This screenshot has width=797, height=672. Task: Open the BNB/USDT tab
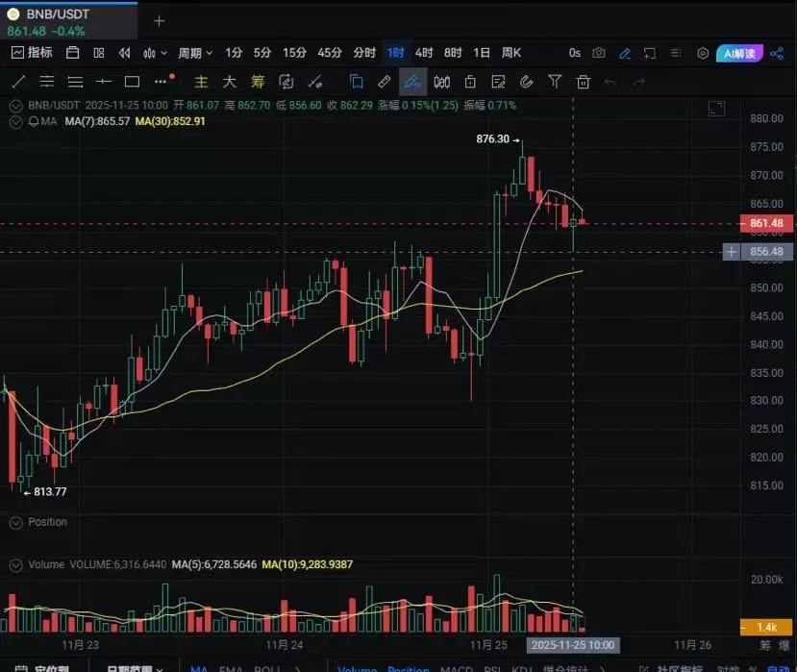click(x=68, y=21)
